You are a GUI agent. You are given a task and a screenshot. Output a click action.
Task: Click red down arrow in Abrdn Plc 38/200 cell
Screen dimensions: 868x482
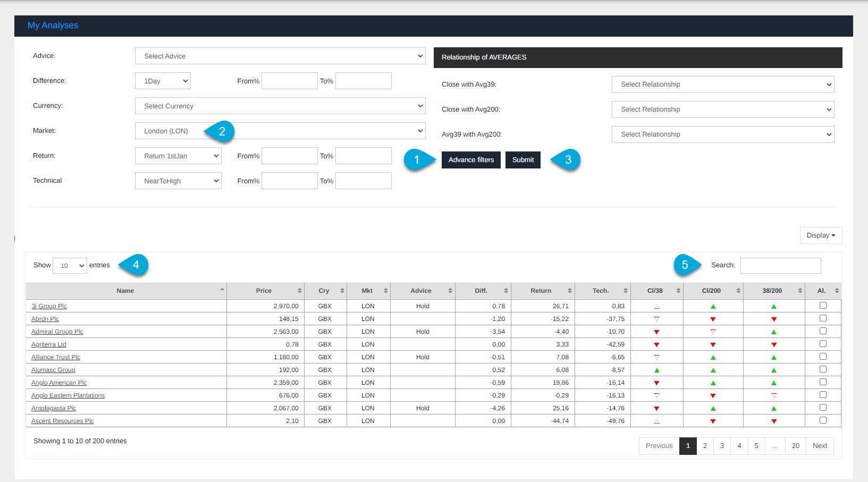tap(773, 319)
